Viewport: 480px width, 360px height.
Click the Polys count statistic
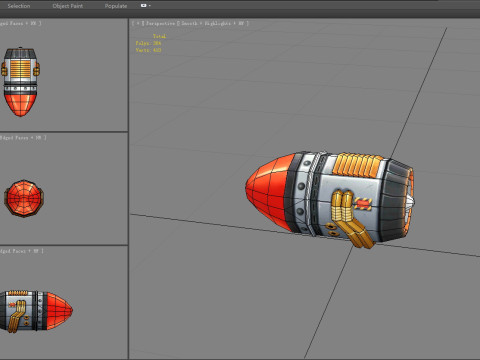[148, 43]
